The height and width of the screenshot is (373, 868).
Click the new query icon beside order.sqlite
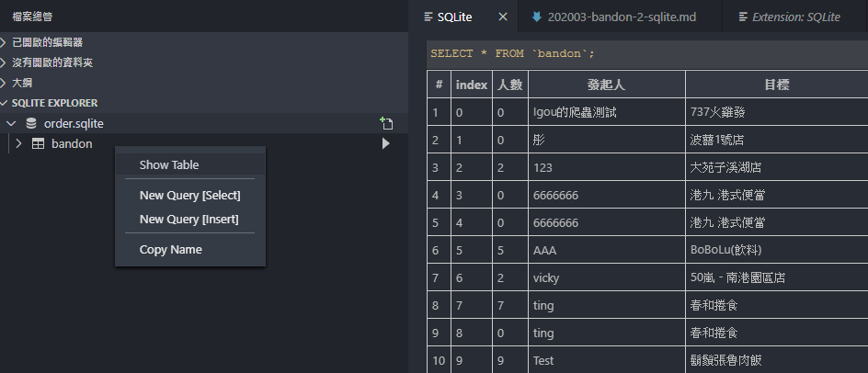[x=386, y=123]
